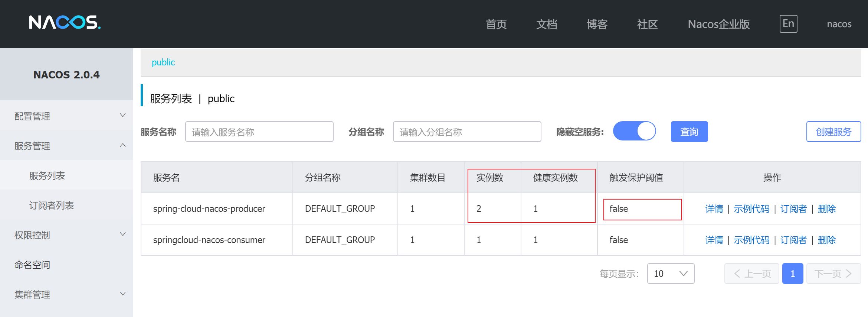Click false threshold value in producer row
The height and width of the screenshot is (317, 868).
pyautogui.click(x=619, y=208)
